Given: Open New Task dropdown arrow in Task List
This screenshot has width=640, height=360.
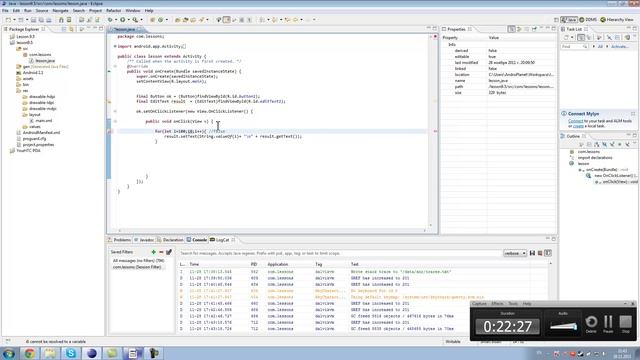Looking at the screenshot, I should click(x=572, y=38).
